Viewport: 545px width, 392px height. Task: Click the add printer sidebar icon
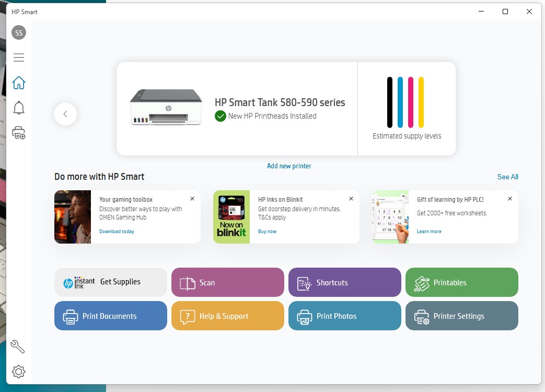click(x=19, y=133)
